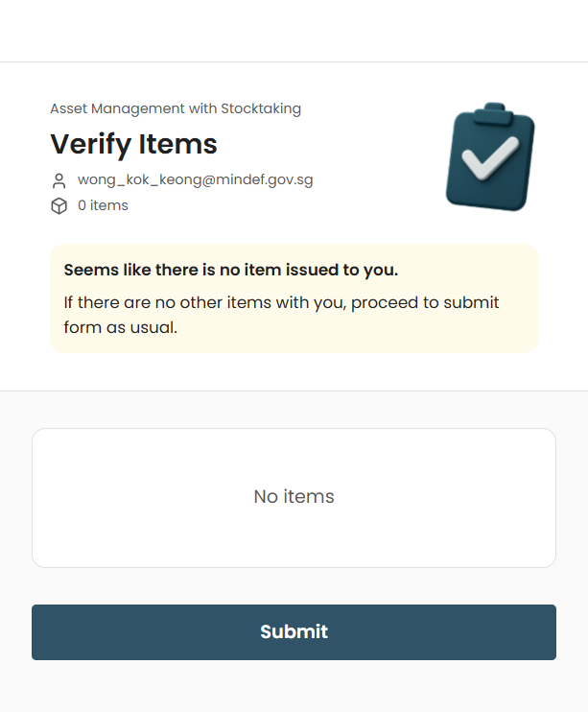Click the white checkmark on the clipboard
588x712 pixels.
click(x=490, y=158)
